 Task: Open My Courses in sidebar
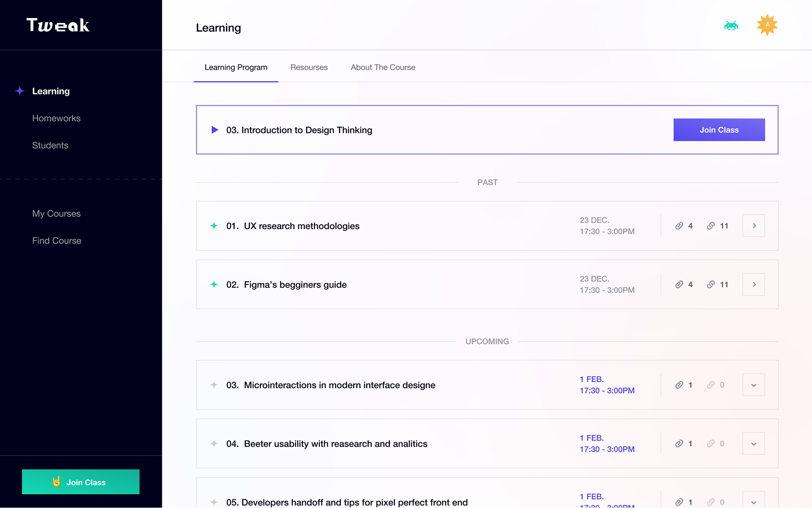(56, 214)
